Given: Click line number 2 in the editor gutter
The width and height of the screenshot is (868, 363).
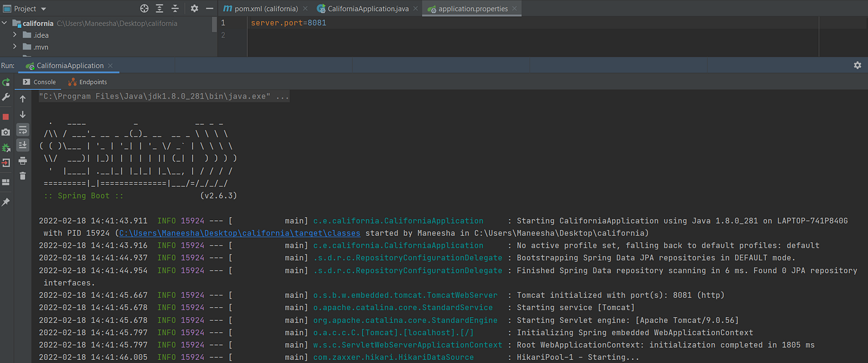Looking at the screenshot, I should coord(223,35).
